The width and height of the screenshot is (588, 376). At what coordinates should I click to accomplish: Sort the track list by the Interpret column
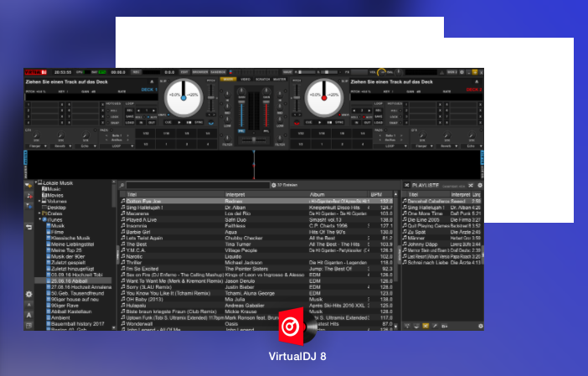coord(266,194)
